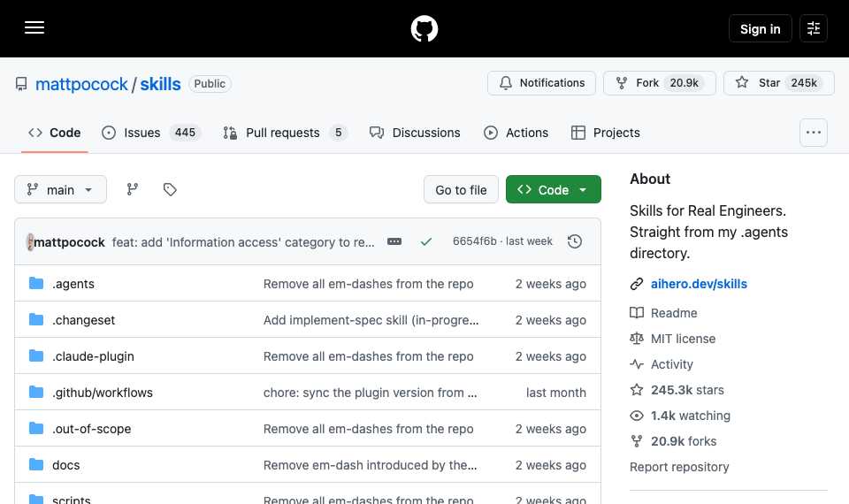849x504 pixels.
Task: View tags via the tag icon
Action: (170, 189)
